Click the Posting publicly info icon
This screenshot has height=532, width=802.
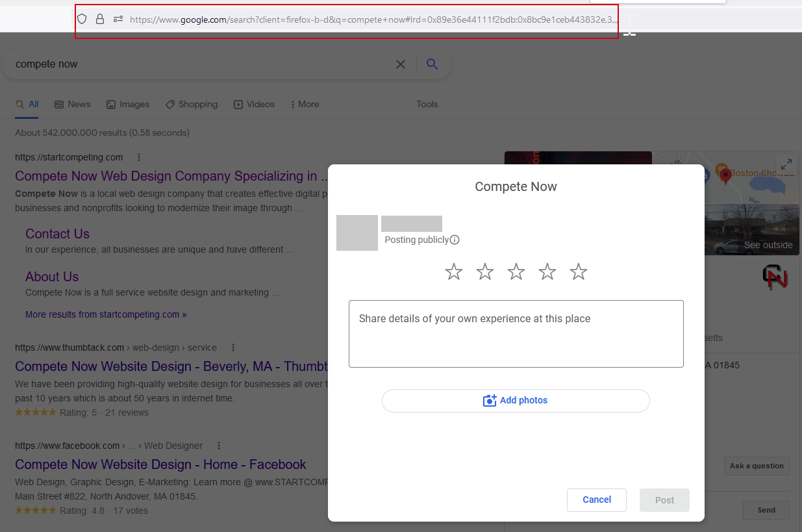click(x=455, y=240)
